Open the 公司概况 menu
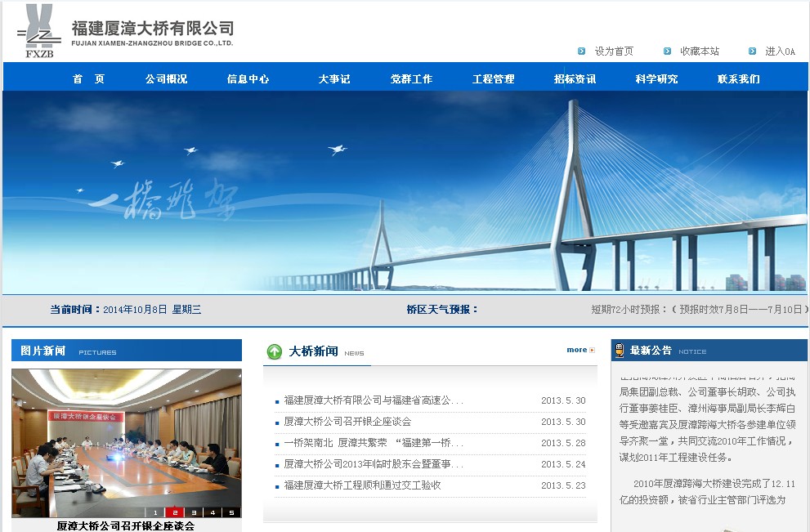This screenshot has height=532, width=810. click(x=166, y=79)
